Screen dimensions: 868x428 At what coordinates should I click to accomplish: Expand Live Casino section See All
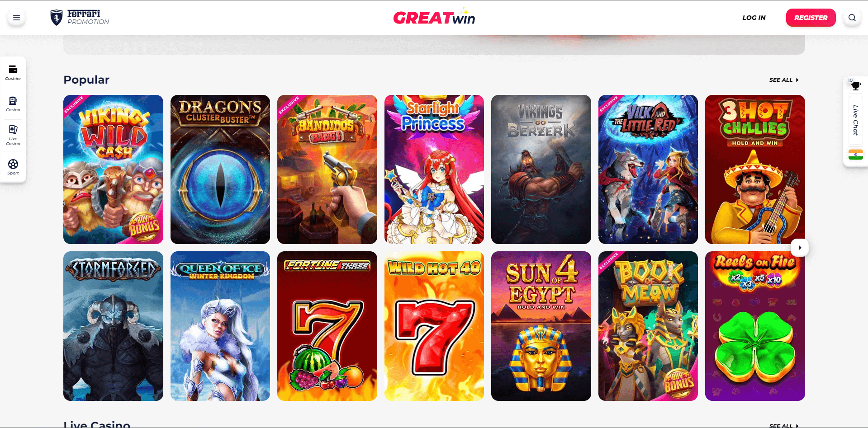click(x=784, y=425)
